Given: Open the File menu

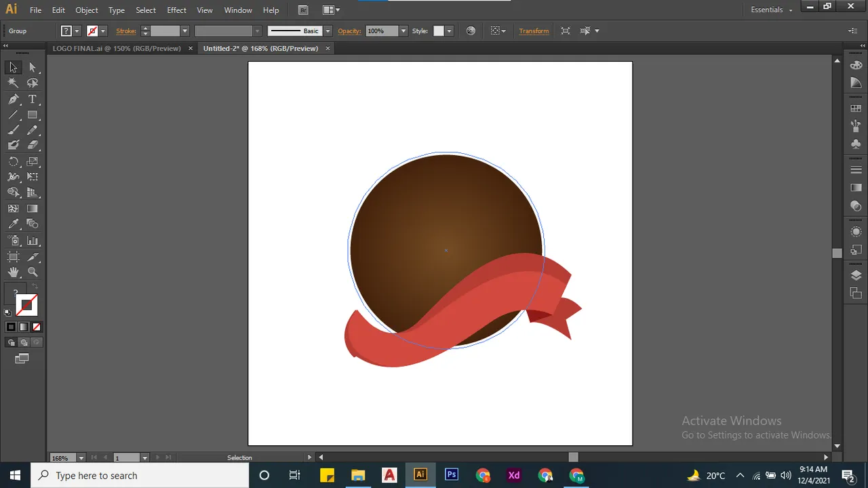Looking at the screenshot, I should coord(35,10).
